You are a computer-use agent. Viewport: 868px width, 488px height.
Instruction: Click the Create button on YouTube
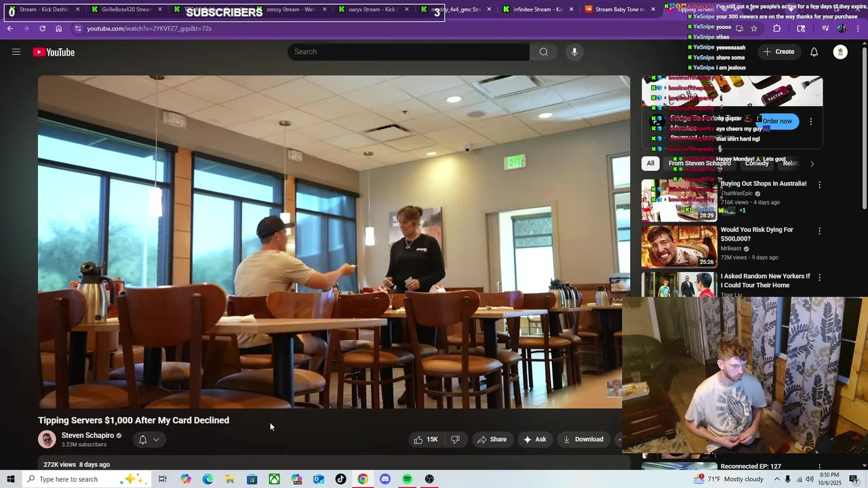pyautogui.click(x=778, y=52)
